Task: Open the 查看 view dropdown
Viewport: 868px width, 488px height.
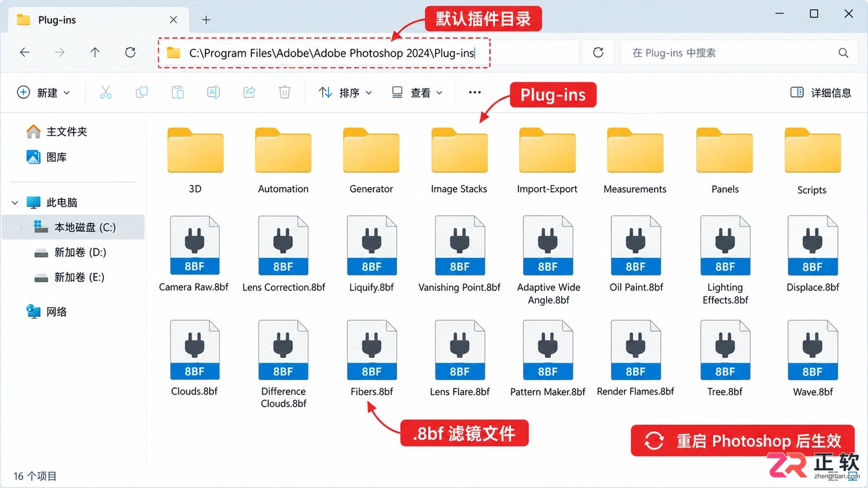Action: pos(417,92)
